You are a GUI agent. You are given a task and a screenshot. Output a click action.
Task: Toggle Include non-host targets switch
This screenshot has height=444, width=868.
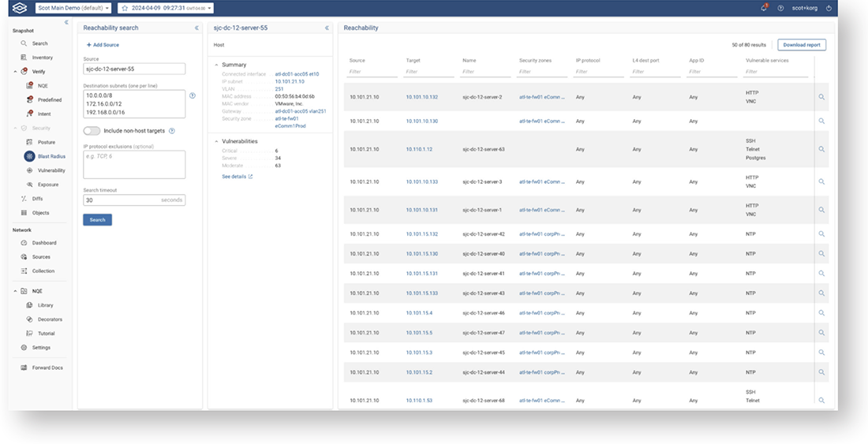click(92, 131)
